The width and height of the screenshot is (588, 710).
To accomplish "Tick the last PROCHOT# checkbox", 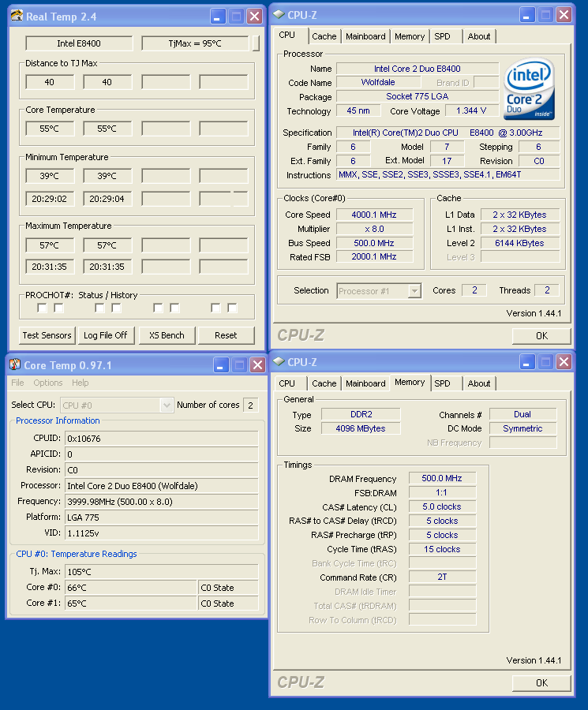I will point(232,308).
